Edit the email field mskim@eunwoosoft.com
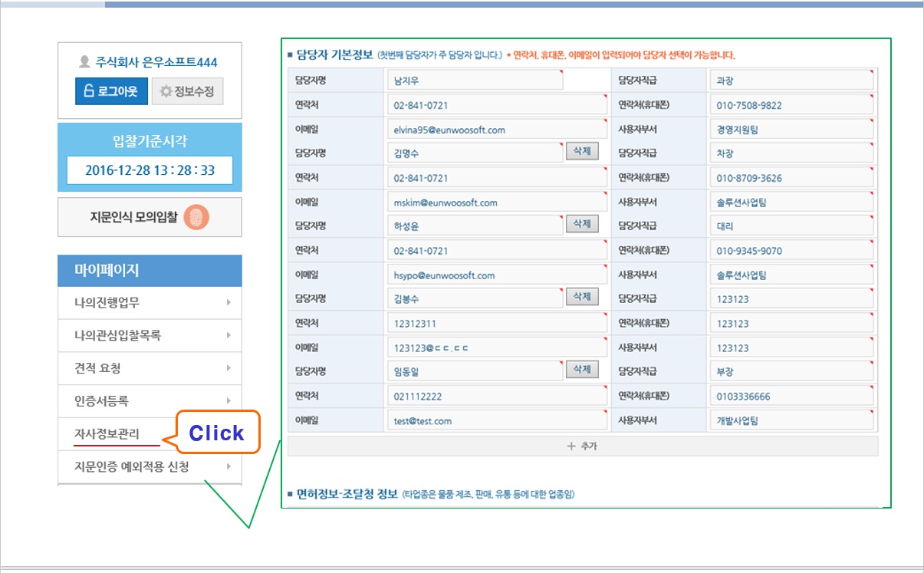 tap(497, 203)
